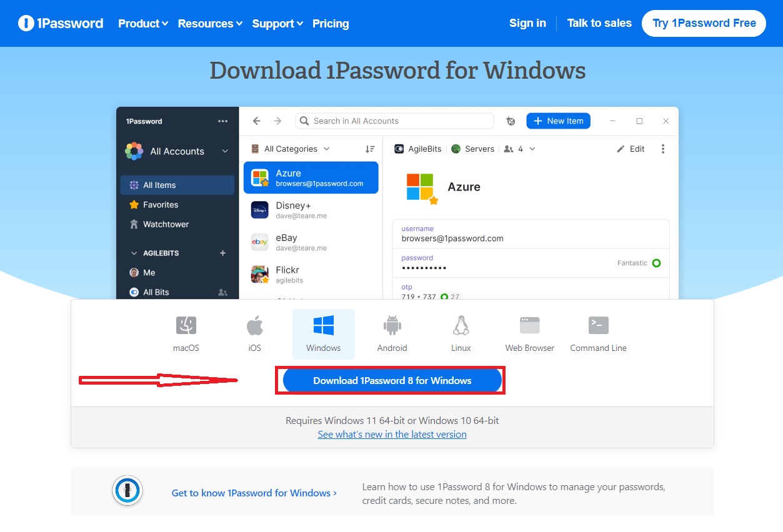Select the macOS platform tab
783x532 pixels.
coord(186,334)
